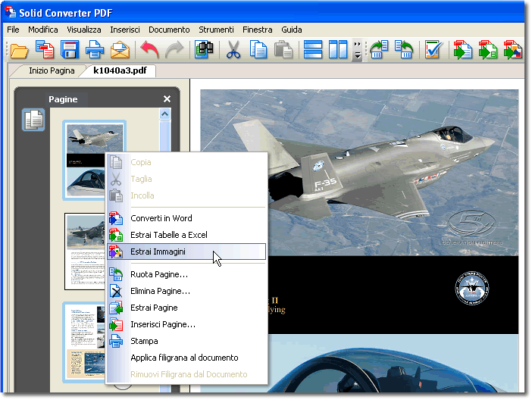The height and width of the screenshot is (400, 532).
Task: Click the email envelope toolbar icon
Action: point(120,51)
